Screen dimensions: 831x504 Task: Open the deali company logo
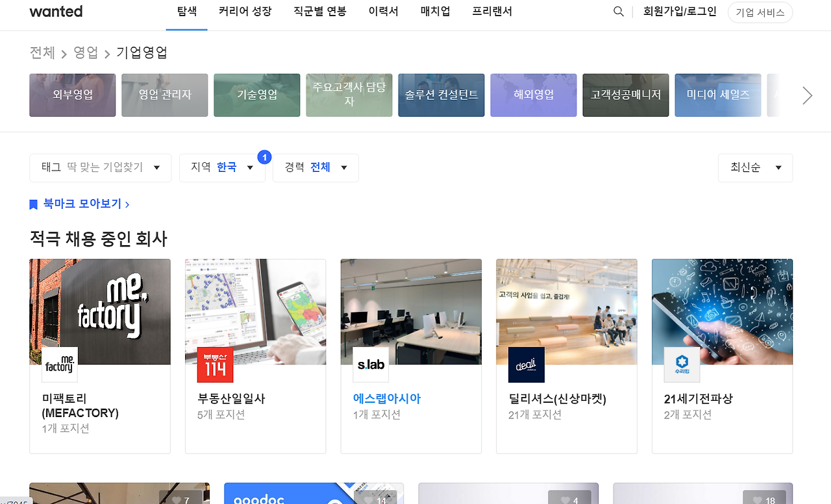527,365
